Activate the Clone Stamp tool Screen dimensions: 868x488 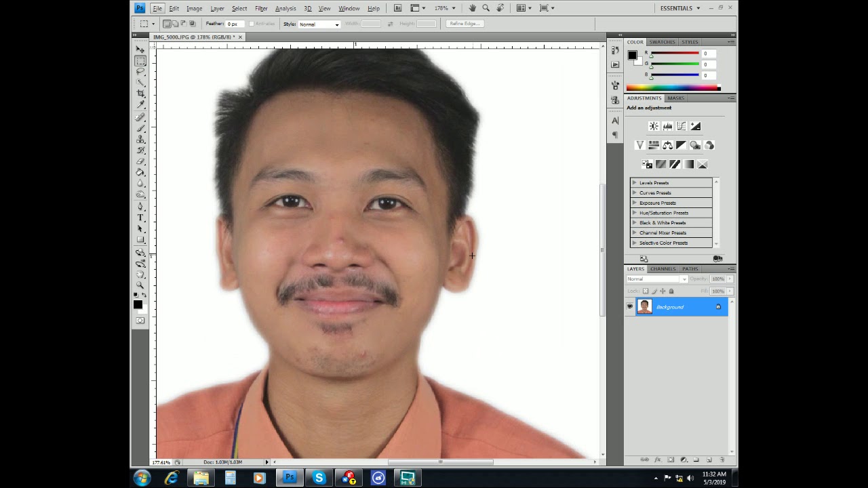tap(140, 139)
